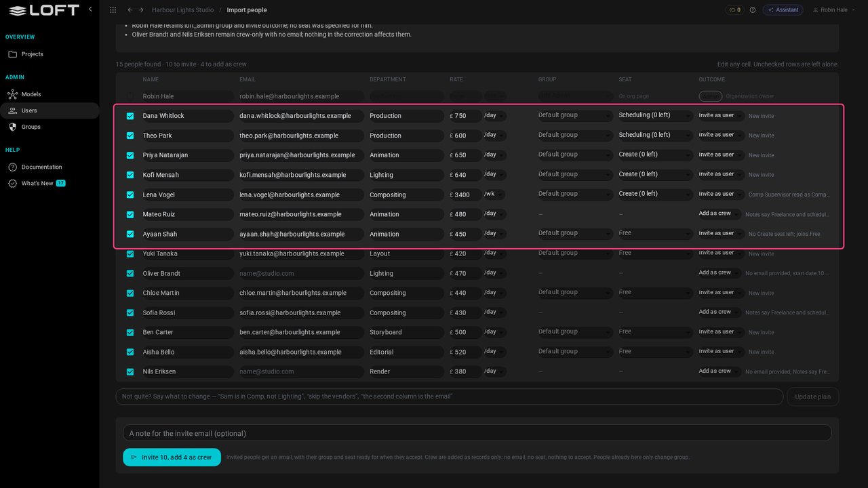The width and height of the screenshot is (868, 488).
Task: Click the Groups shield icon
Action: tap(13, 127)
